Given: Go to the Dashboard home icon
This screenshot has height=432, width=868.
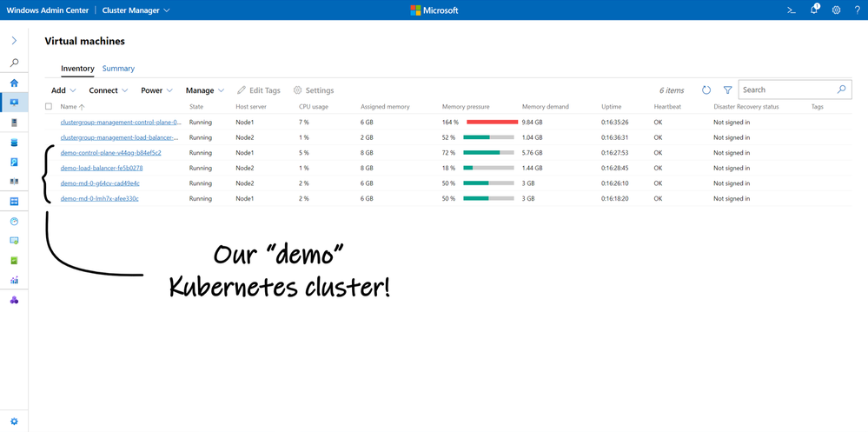Looking at the screenshot, I should click(x=15, y=83).
